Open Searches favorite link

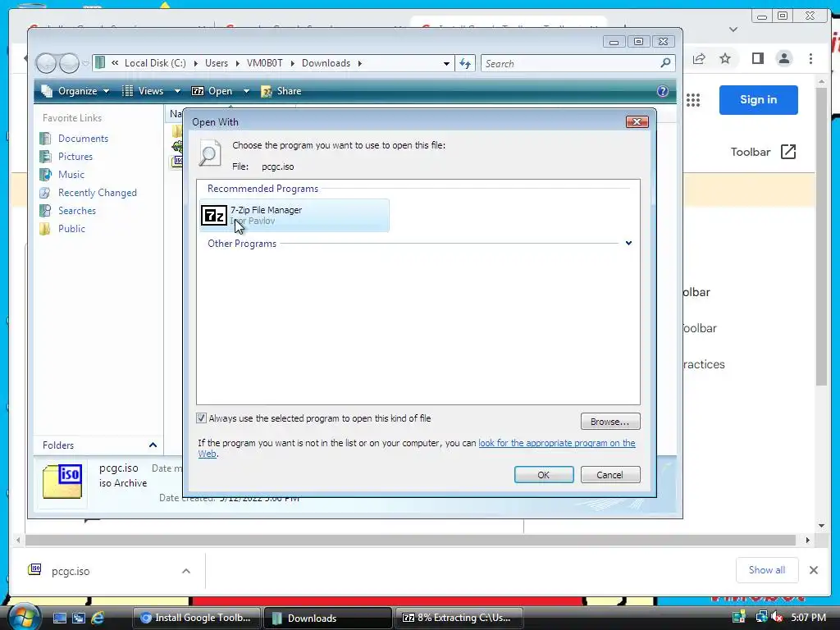76,211
